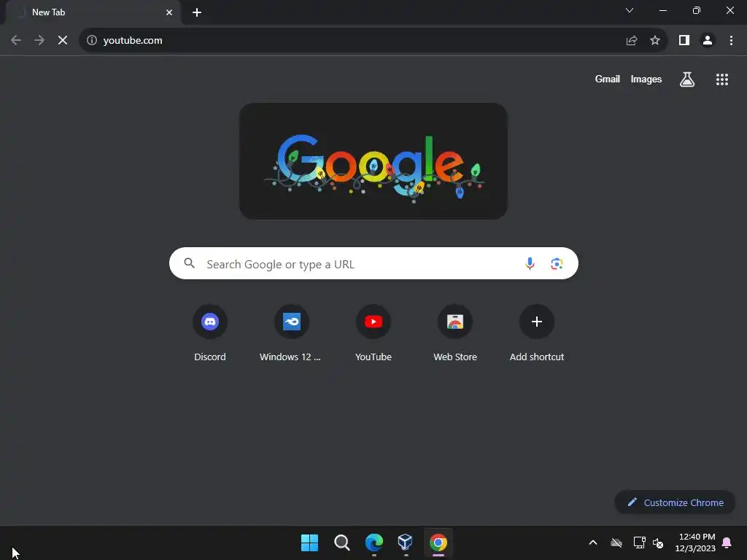The width and height of the screenshot is (747, 560).
Task: Open notifications bell
Action: 727,542
